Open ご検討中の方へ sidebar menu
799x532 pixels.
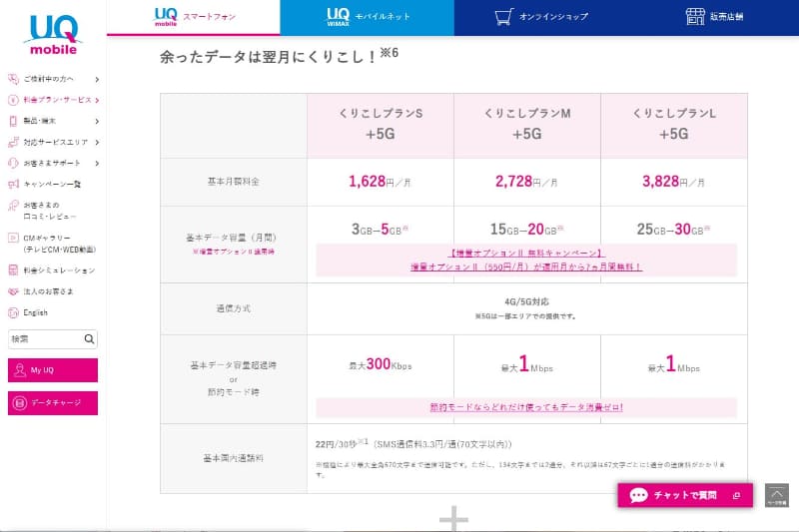(53, 79)
